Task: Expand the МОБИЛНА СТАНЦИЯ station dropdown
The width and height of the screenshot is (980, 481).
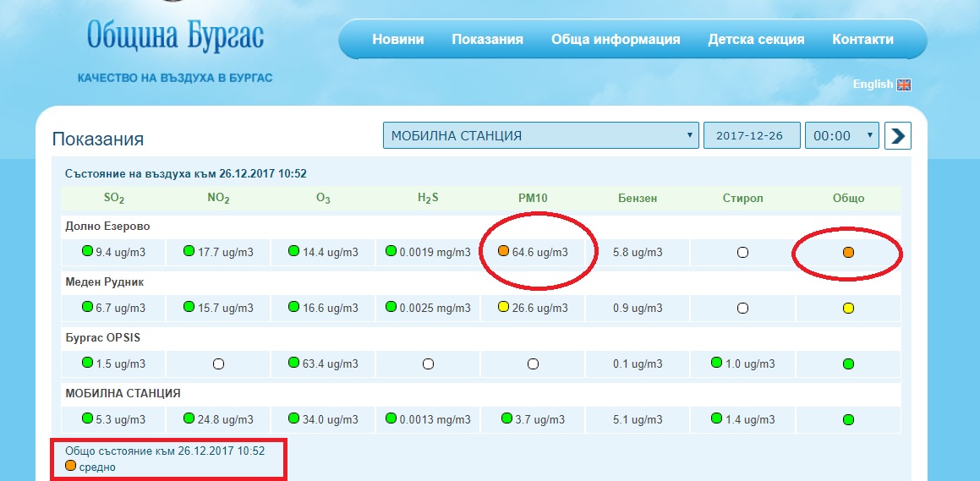Action: pyautogui.click(x=540, y=135)
